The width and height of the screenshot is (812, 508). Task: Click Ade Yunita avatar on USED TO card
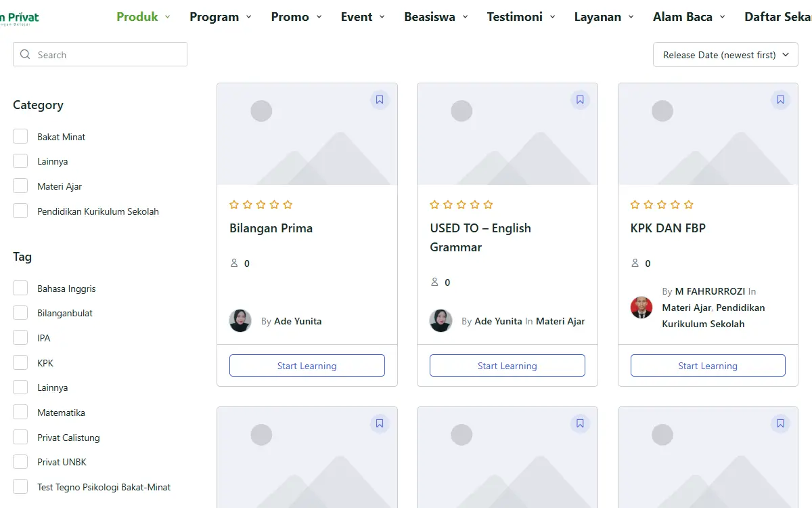click(441, 320)
